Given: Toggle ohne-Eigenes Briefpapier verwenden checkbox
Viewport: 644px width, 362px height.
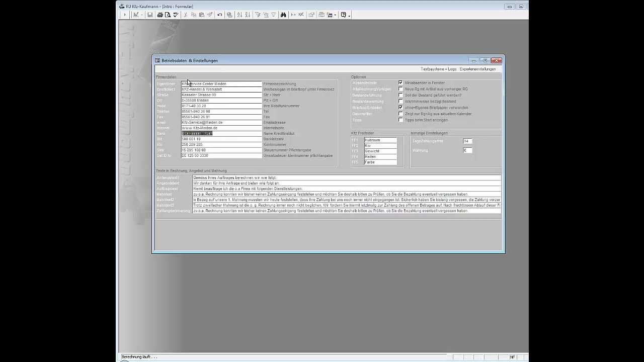Looking at the screenshot, I should tap(400, 108).
